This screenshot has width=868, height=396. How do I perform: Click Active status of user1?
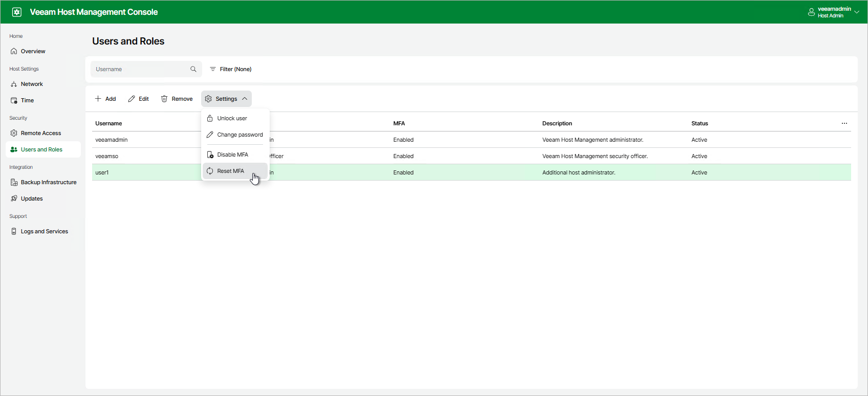pos(699,172)
